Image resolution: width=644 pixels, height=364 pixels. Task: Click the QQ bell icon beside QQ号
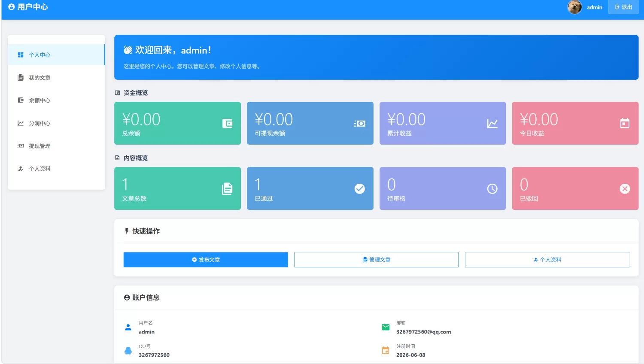click(128, 350)
